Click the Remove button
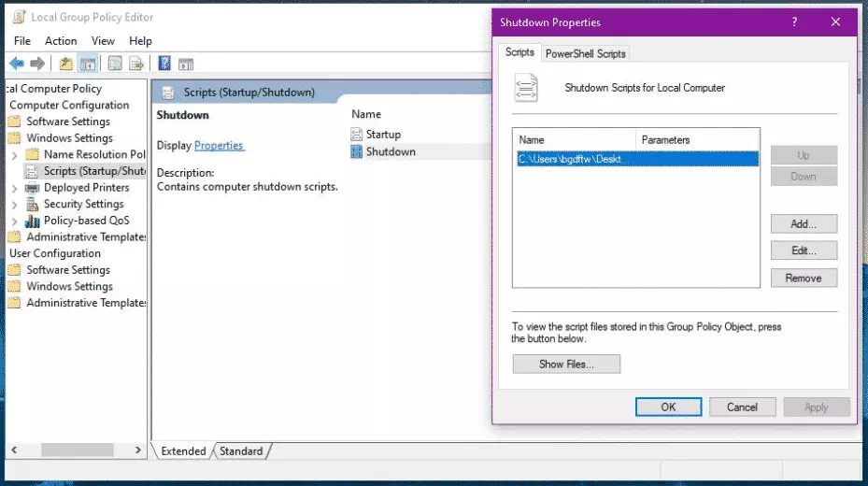Image resolution: width=868 pixels, height=486 pixels. pyautogui.click(x=804, y=278)
